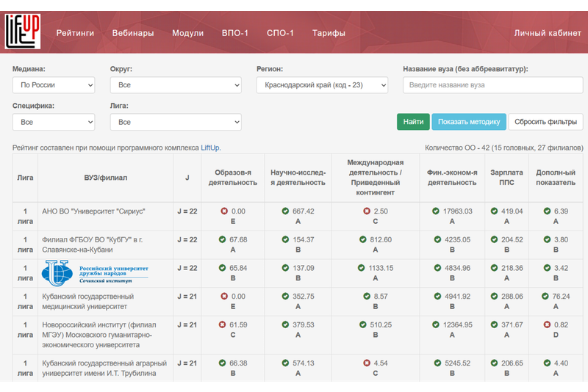Open the Лига filter dropdown
This screenshot has width=588, height=392.
click(175, 122)
